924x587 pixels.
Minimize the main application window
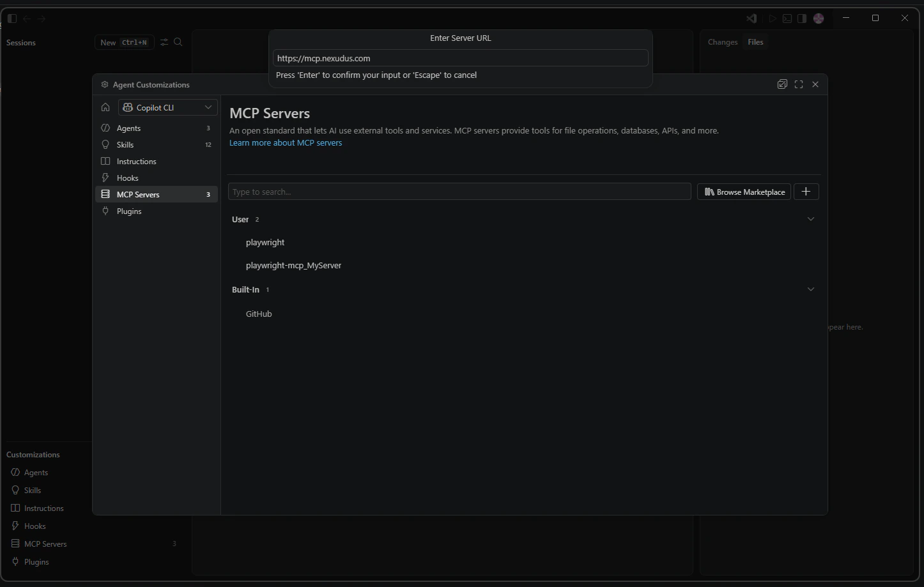(x=846, y=18)
